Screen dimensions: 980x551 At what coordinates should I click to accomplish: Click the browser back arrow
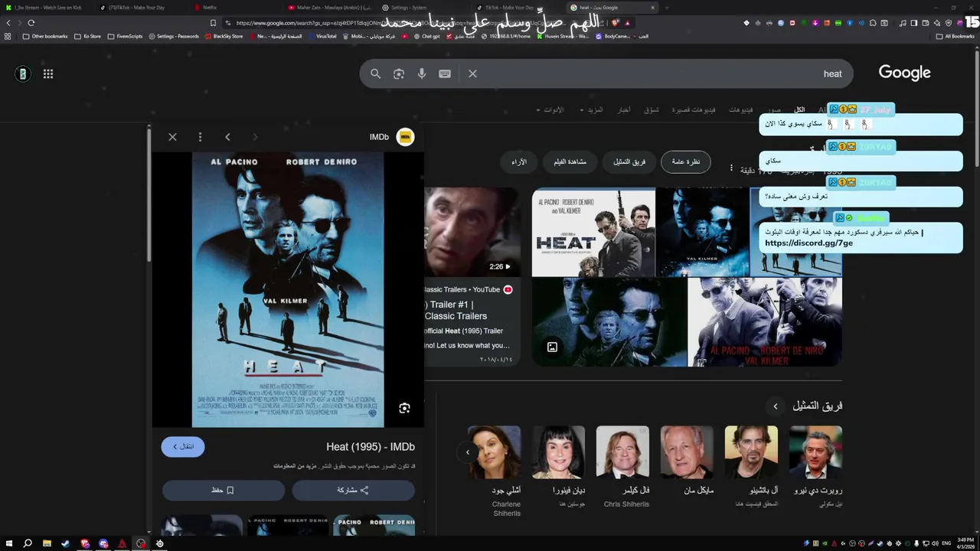pos(8,23)
